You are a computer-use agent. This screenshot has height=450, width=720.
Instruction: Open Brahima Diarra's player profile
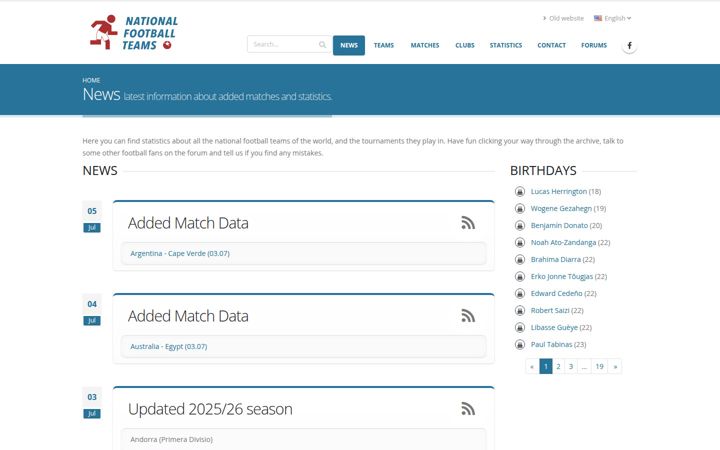[556, 259]
